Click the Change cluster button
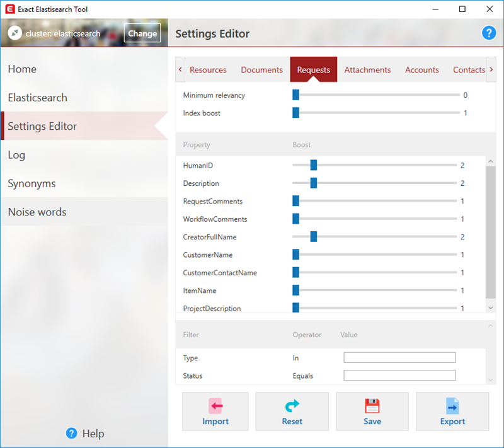The height and width of the screenshot is (448, 504). [142, 33]
